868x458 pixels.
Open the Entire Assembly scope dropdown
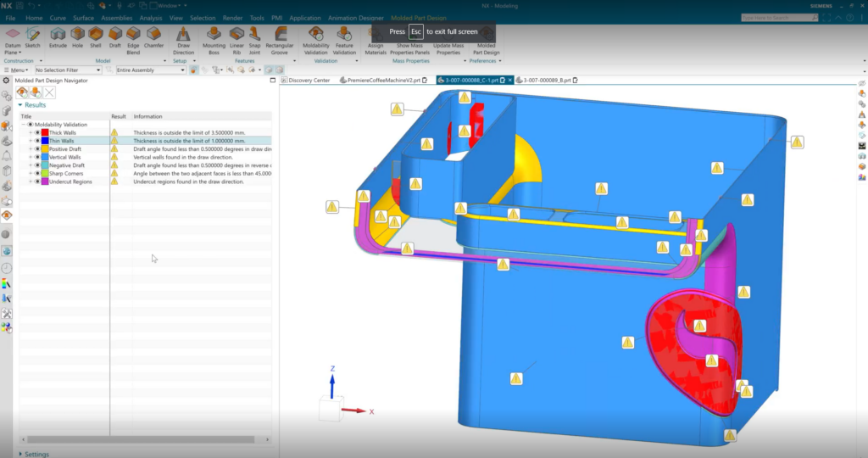point(150,70)
